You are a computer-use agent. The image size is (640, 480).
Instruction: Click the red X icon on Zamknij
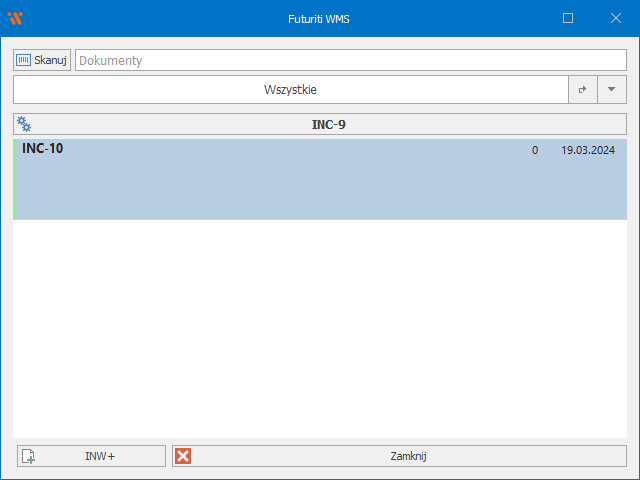[183, 456]
